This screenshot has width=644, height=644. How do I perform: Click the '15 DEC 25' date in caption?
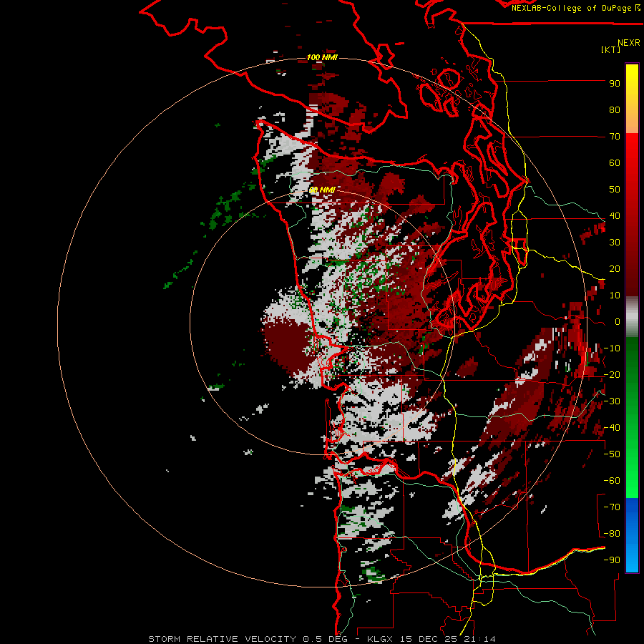point(428,639)
